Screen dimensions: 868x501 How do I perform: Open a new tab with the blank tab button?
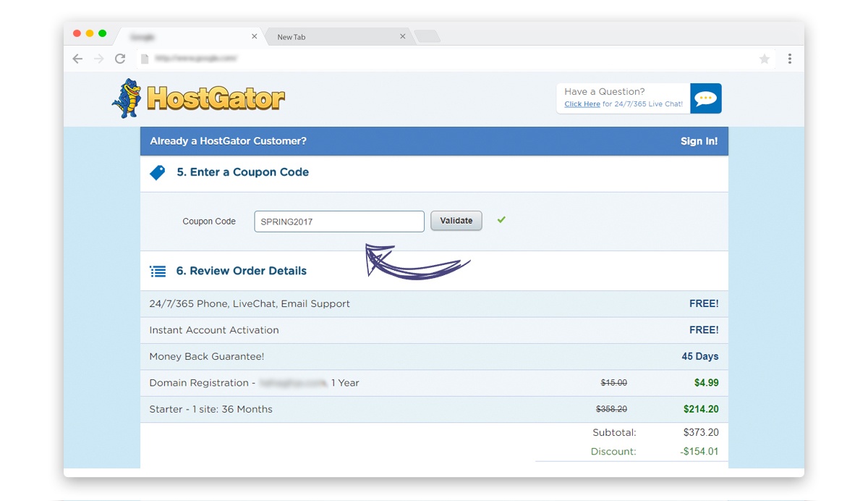[427, 37]
